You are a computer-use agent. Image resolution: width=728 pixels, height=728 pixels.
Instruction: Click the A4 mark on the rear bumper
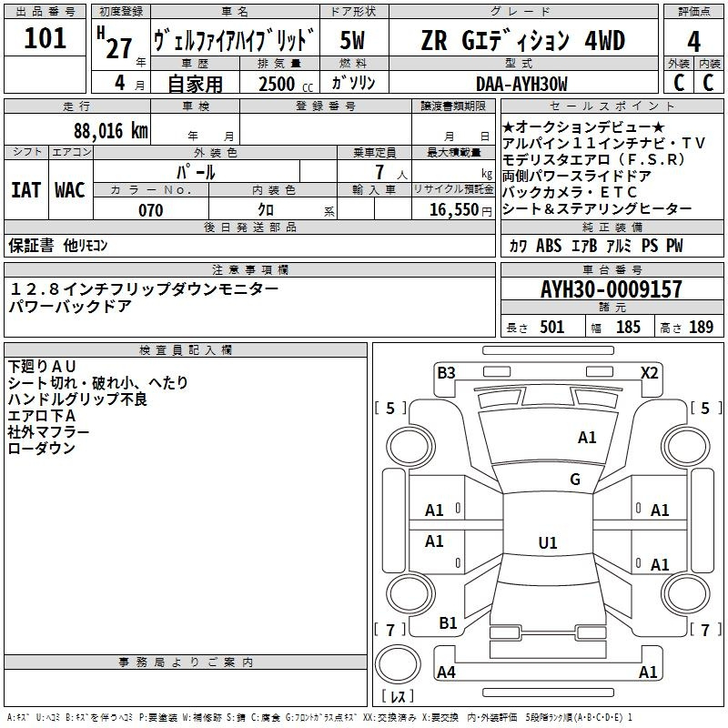(x=446, y=672)
